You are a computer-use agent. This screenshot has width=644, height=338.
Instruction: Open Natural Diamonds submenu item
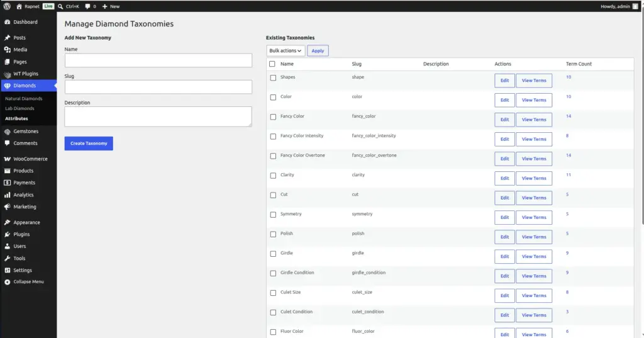(x=24, y=99)
